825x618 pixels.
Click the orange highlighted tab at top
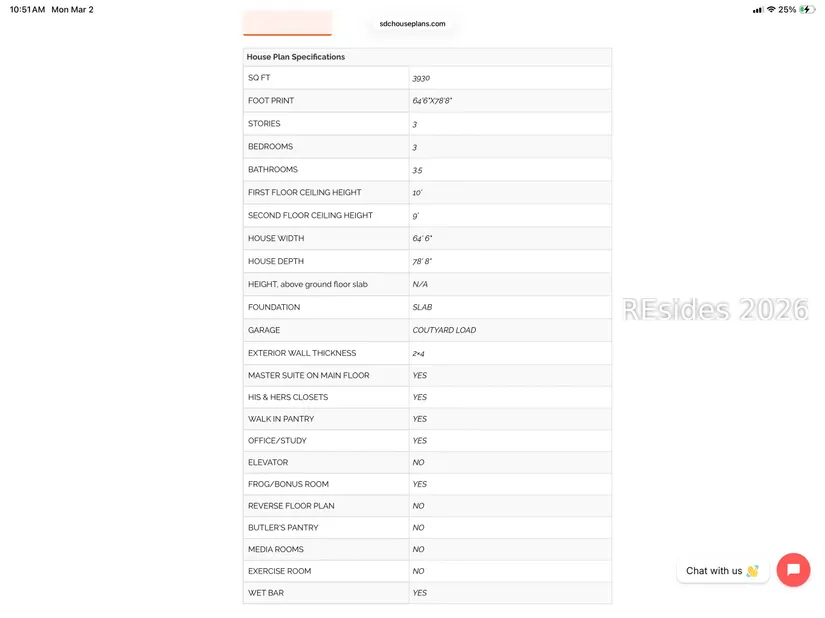point(287,23)
